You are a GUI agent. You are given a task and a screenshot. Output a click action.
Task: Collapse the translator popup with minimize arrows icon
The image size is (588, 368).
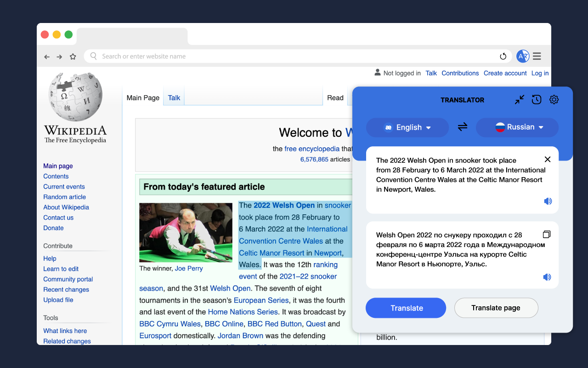(520, 100)
